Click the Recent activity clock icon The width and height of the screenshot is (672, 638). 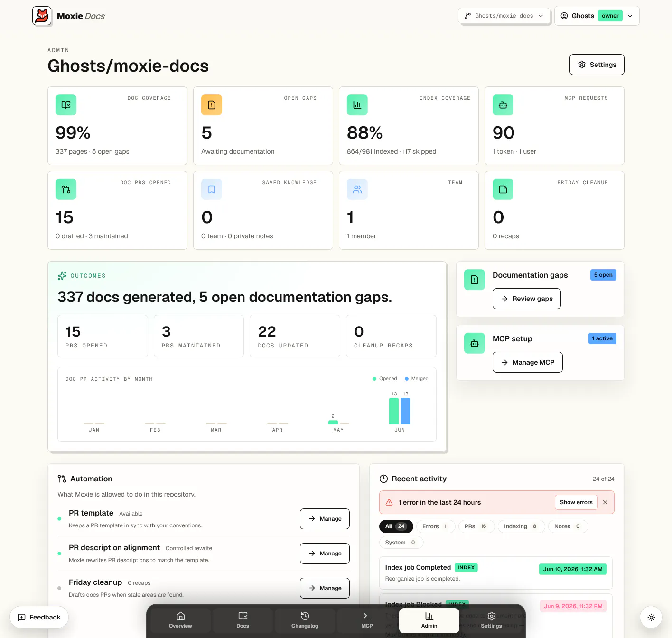tap(383, 478)
